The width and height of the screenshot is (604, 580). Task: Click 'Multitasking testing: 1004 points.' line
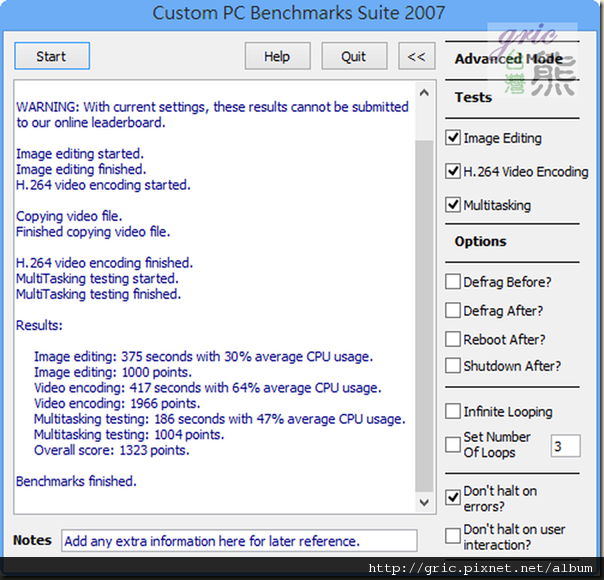(x=129, y=434)
